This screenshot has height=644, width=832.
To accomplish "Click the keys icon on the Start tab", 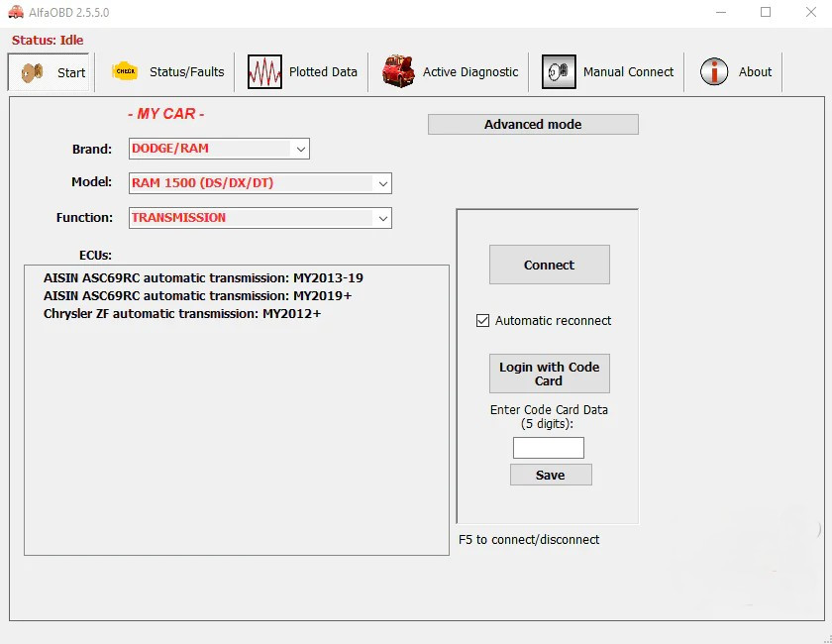I will [32, 72].
